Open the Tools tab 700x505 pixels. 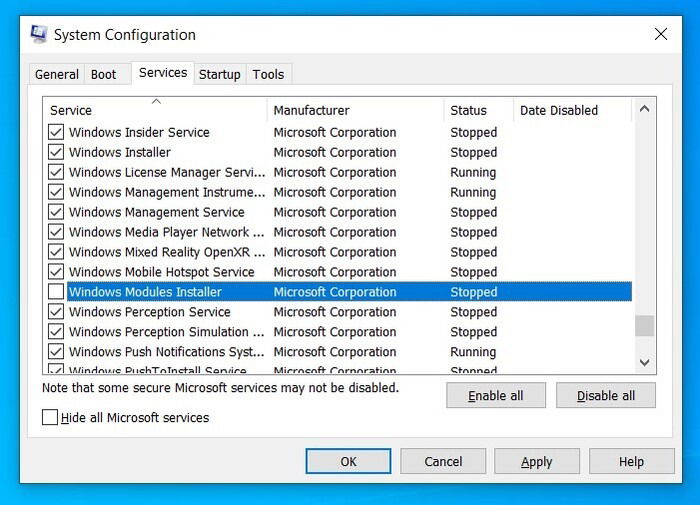(x=268, y=74)
